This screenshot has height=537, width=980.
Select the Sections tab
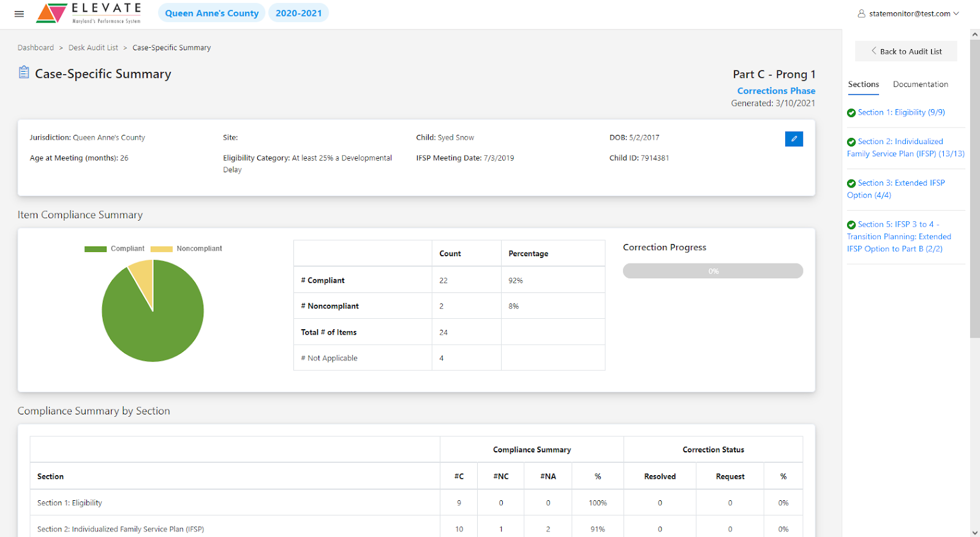(863, 85)
